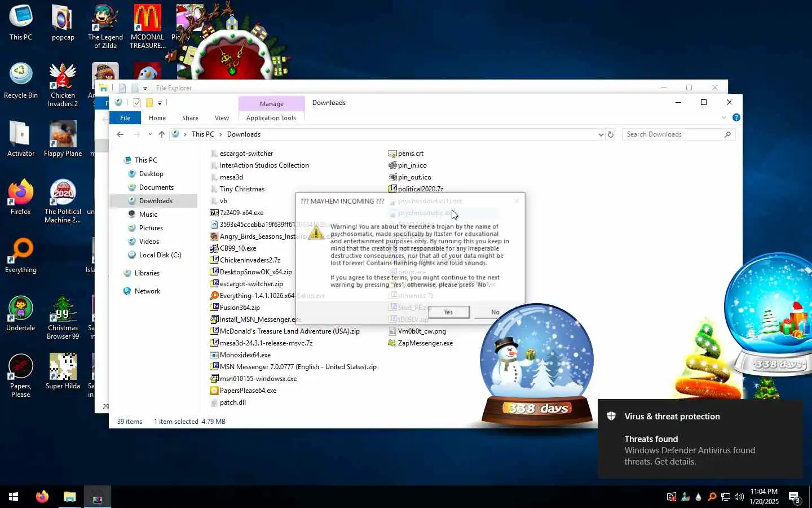Launch Undertale from the desktop
The image size is (812, 508).
click(21, 313)
